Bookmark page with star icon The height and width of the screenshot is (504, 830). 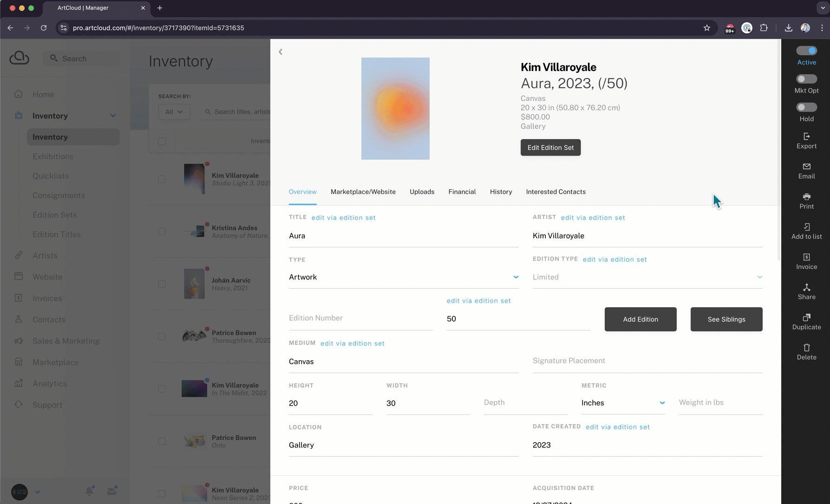tap(707, 28)
